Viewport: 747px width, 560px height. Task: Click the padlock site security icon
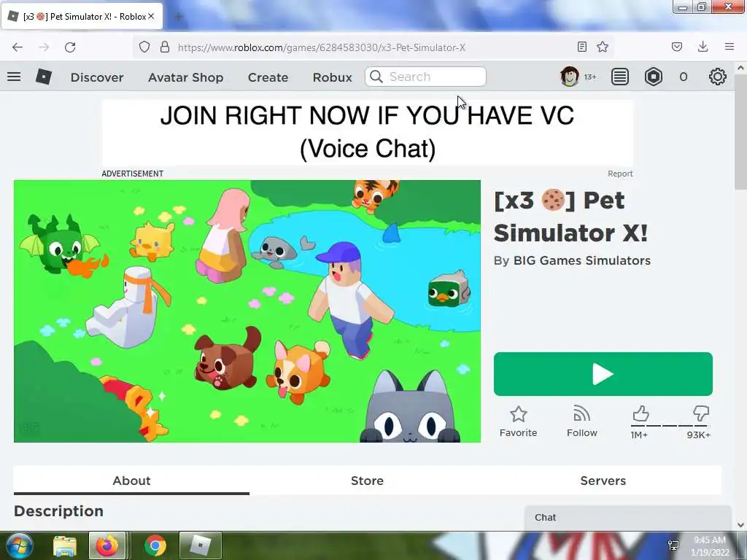coord(165,47)
